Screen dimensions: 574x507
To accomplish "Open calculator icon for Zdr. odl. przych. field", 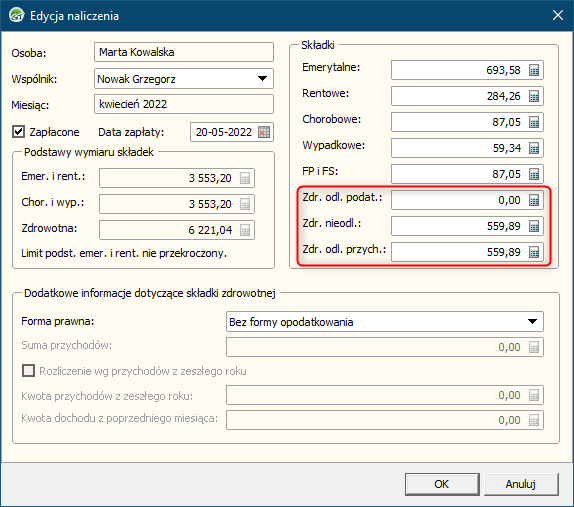I will [534, 252].
